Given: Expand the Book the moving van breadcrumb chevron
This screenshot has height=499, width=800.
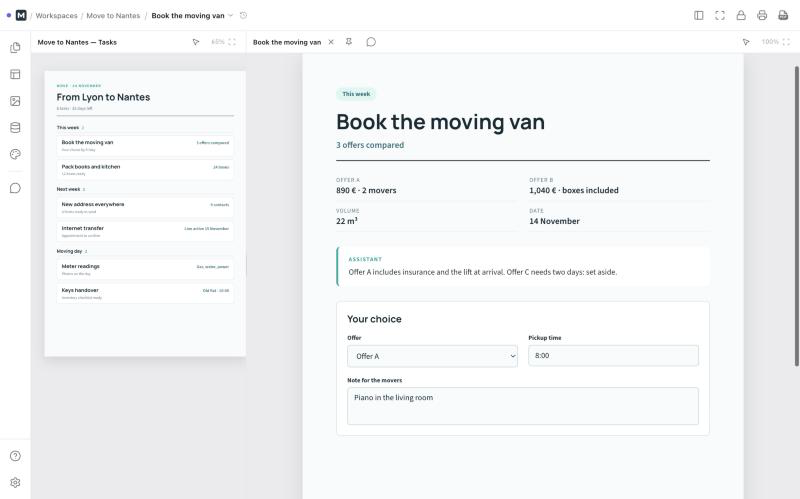Looking at the screenshot, I should (231, 16).
